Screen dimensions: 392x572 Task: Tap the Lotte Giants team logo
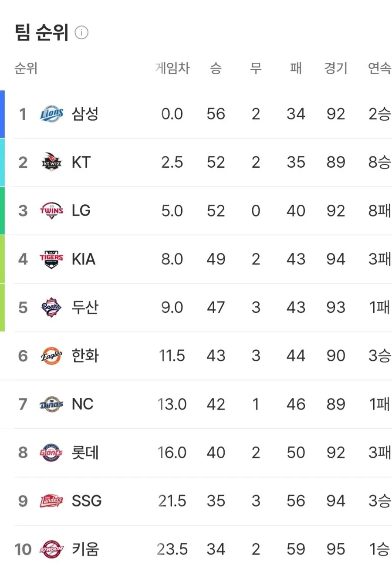[51, 453]
